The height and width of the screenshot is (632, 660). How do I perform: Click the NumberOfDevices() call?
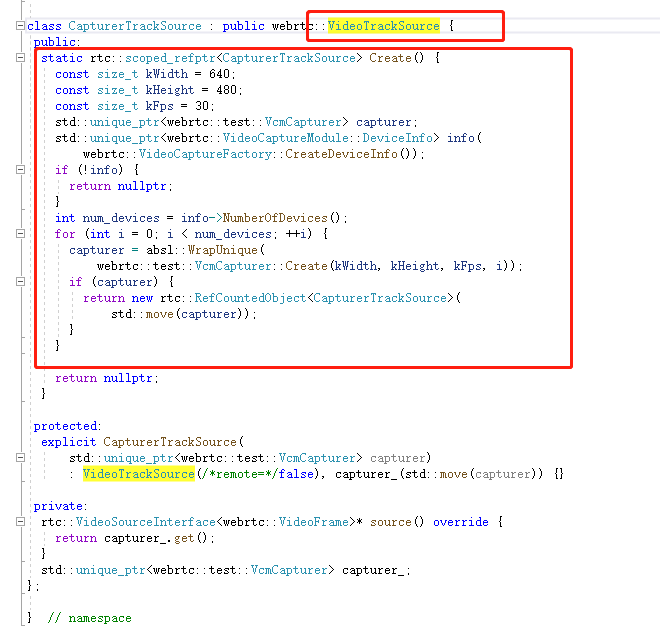pyautogui.click(x=281, y=218)
